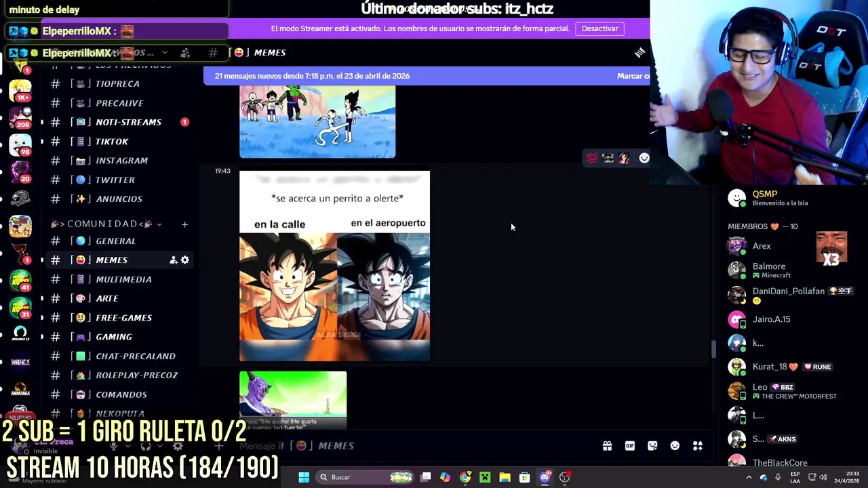This screenshot has width=868, height=488.
Task: Open Microsoft Store from taskbar
Action: (x=524, y=477)
